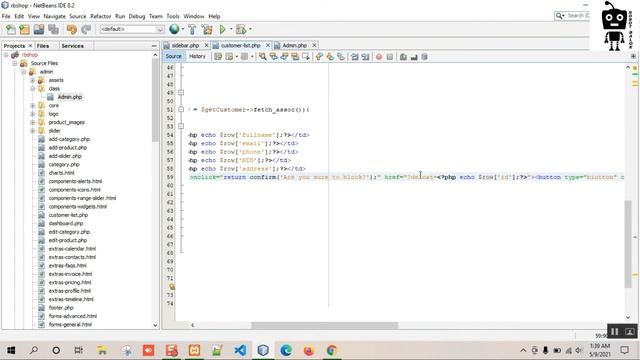
Task: Click the editor vertical scrollbar thumb
Action: tap(628, 244)
